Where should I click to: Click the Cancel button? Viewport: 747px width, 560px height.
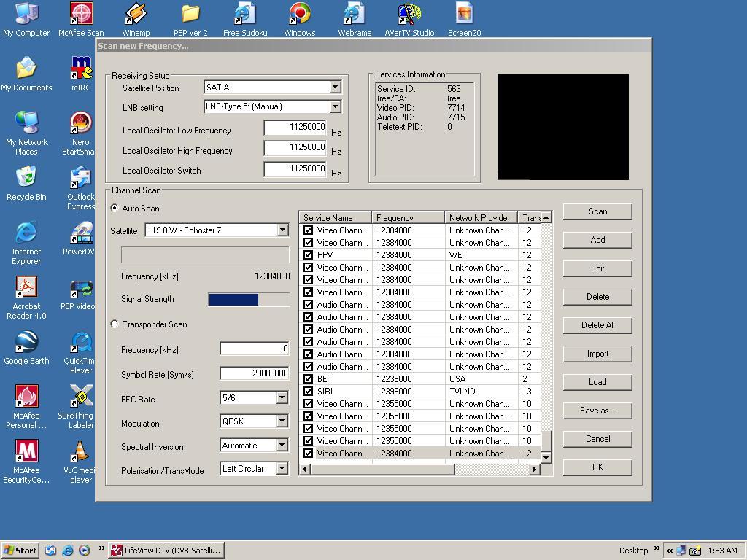pos(597,439)
